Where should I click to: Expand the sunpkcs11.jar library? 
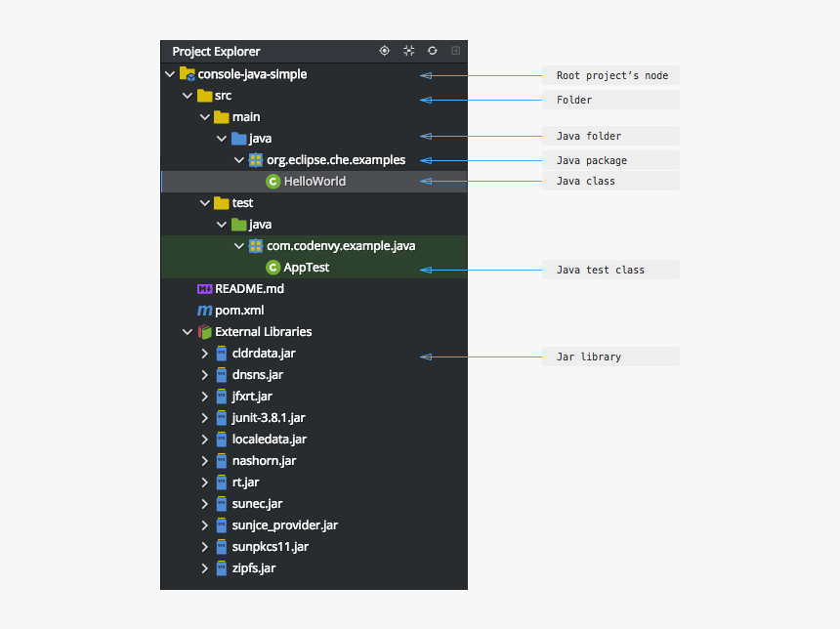click(205, 547)
